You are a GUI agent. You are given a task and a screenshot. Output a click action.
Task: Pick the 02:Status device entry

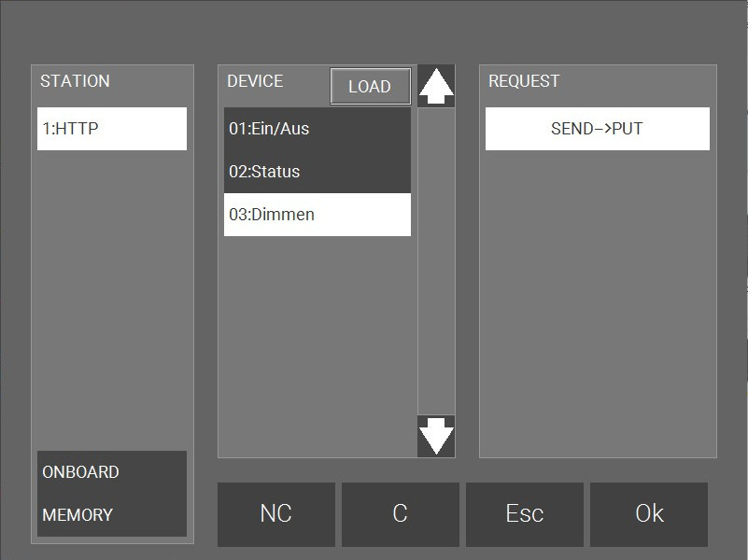point(317,172)
